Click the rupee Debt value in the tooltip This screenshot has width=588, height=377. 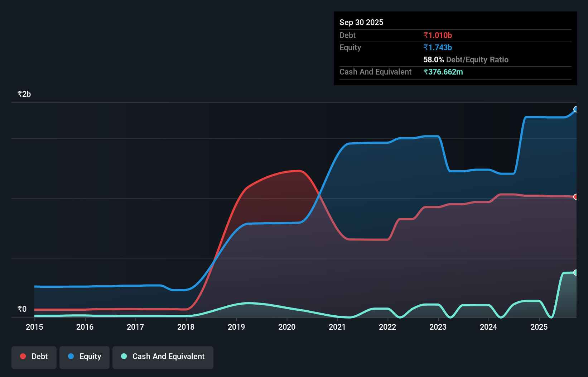click(x=438, y=35)
